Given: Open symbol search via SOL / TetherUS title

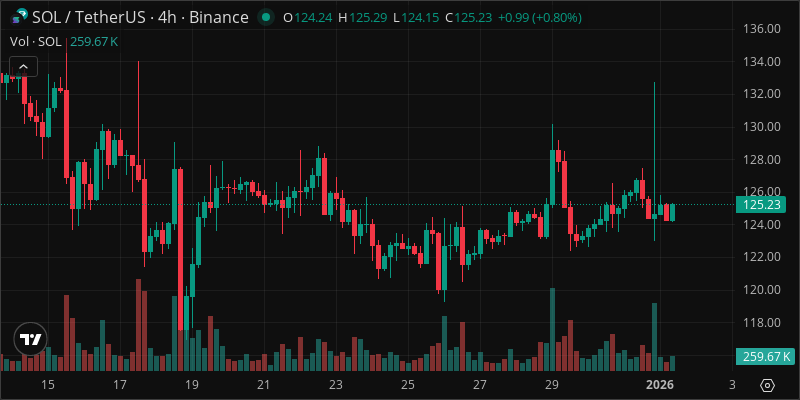Looking at the screenshot, I should [x=140, y=18].
